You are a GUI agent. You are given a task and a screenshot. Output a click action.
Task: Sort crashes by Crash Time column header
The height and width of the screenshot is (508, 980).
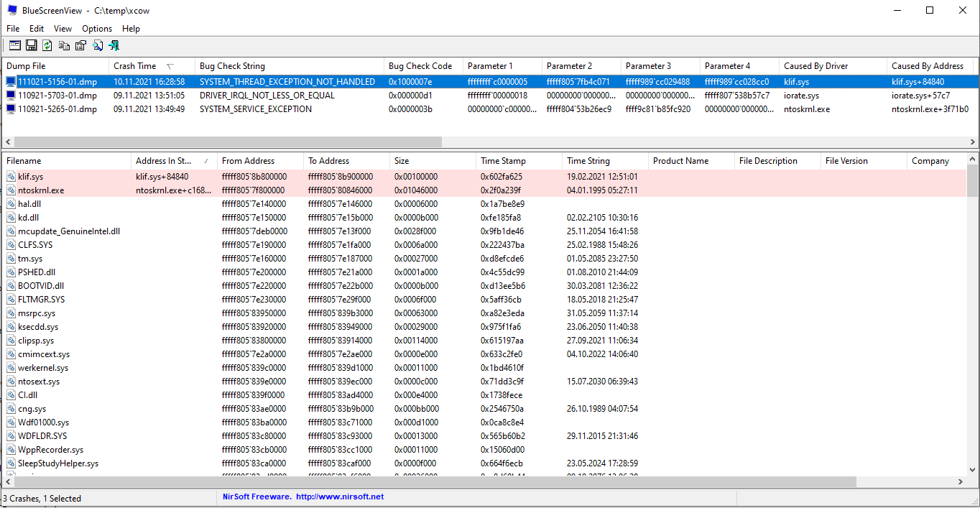(x=152, y=65)
